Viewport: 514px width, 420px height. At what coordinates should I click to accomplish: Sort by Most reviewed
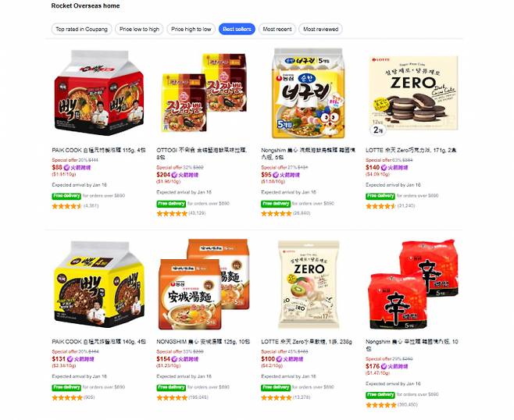point(320,29)
